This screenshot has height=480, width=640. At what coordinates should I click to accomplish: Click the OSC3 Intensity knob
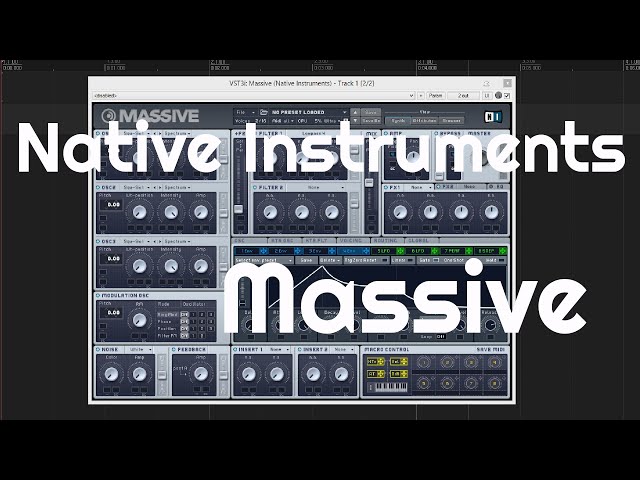[x=171, y=266]
